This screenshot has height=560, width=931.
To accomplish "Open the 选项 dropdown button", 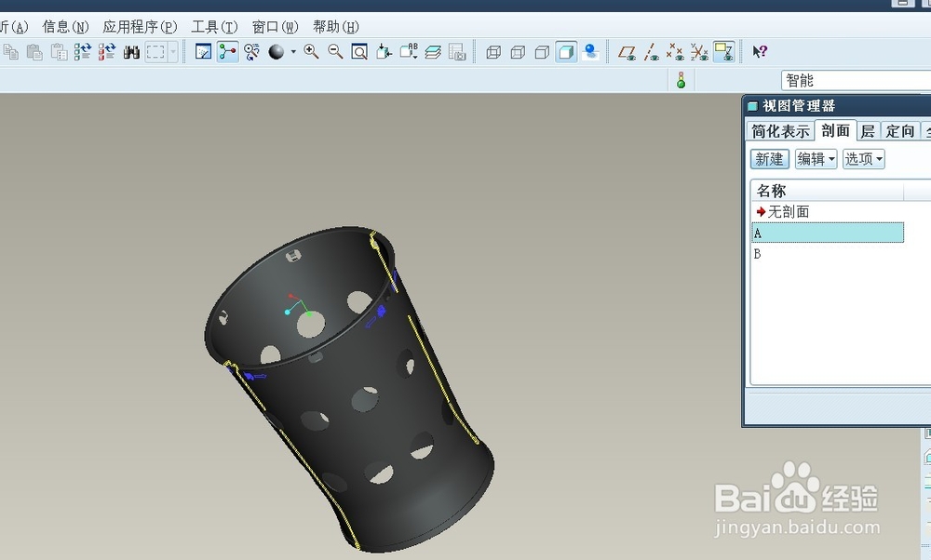I will click(863, 159).
